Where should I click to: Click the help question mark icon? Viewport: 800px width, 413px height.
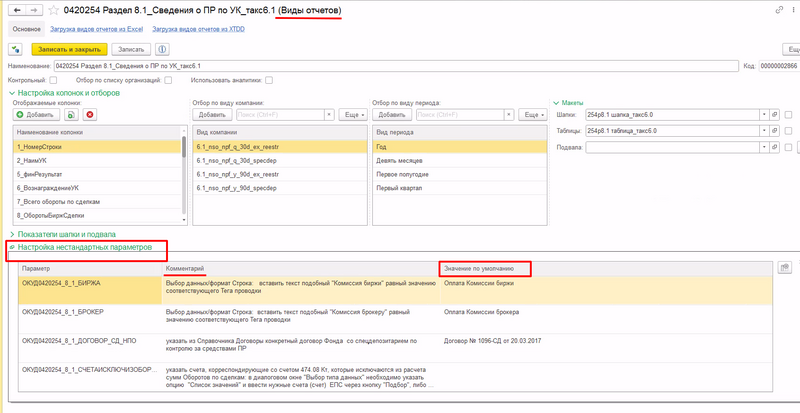[x=163, y=48]
